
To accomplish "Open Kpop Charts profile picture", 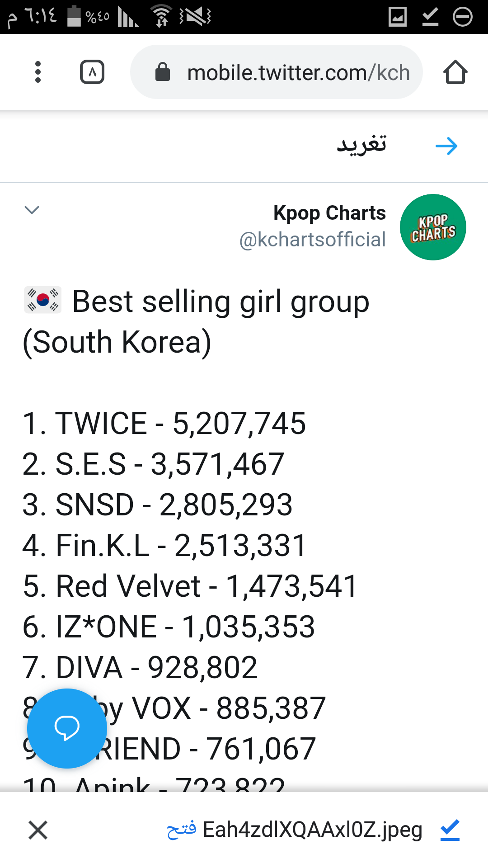I will (433, 227).
